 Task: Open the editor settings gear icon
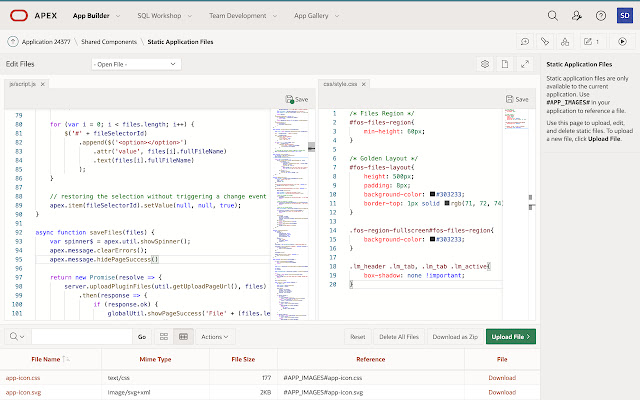[x=484, y=64]
